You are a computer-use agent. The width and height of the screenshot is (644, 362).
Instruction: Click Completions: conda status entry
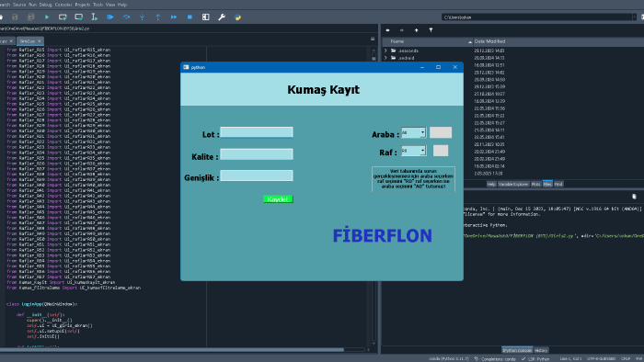tap(495, 358)
